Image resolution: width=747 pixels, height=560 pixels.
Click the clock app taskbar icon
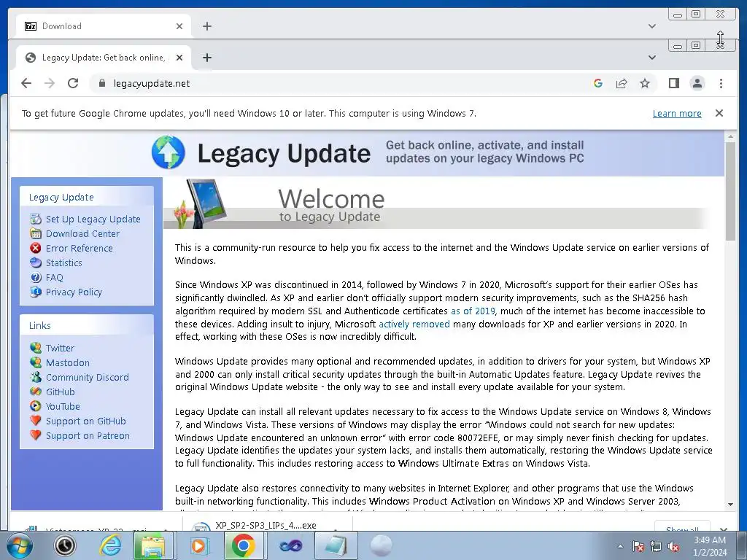65,545
